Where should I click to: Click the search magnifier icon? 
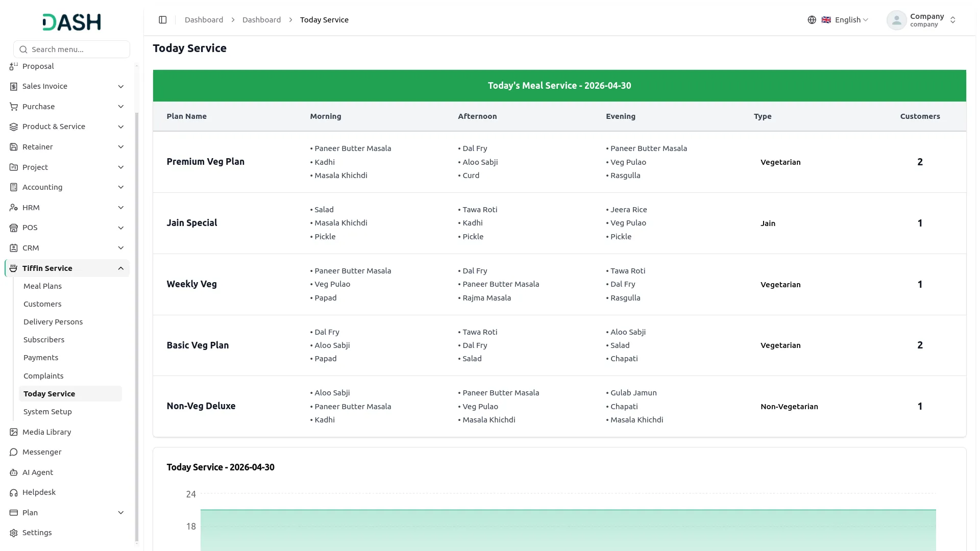tap(23, 49)
